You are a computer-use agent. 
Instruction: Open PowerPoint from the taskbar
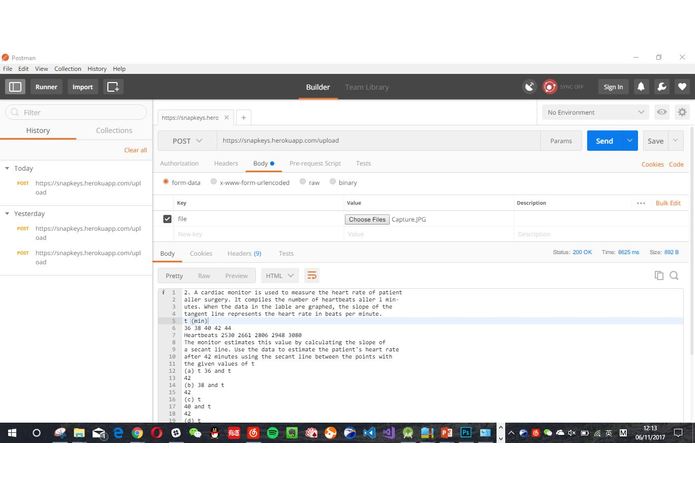(x=446, y=433)
